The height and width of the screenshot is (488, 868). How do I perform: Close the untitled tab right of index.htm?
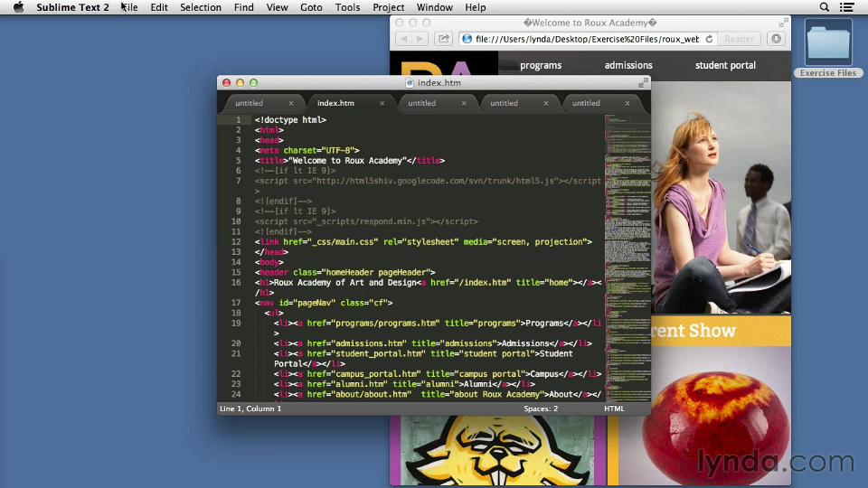464,103
